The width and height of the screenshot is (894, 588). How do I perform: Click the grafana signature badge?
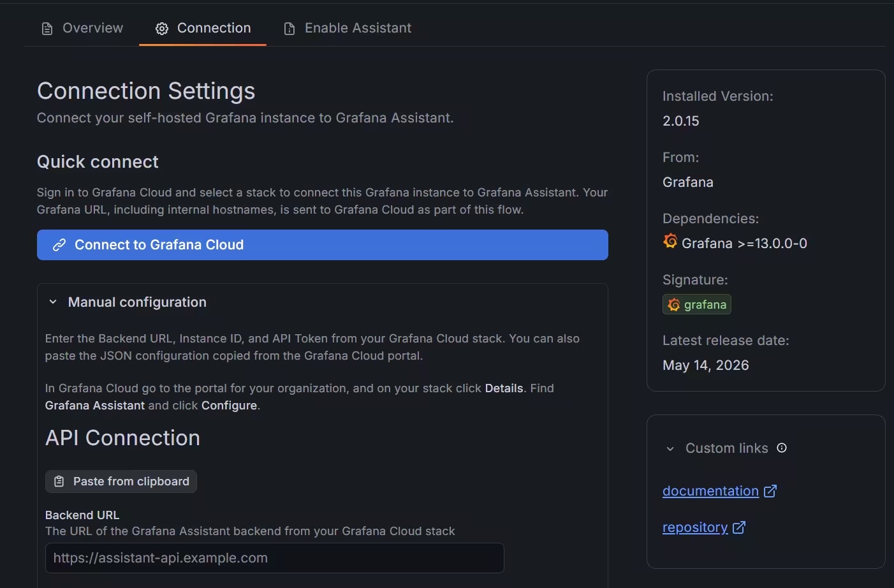(697, 305)
